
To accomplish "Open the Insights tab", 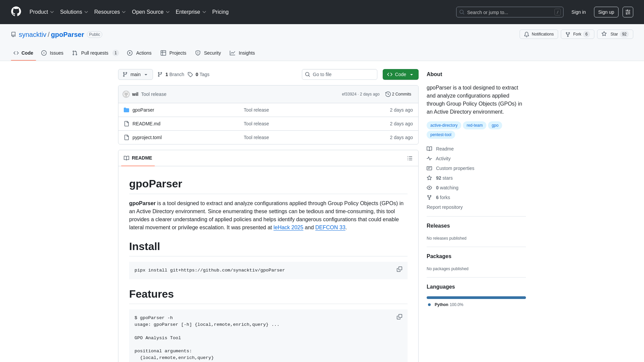I will pos(242,53).
